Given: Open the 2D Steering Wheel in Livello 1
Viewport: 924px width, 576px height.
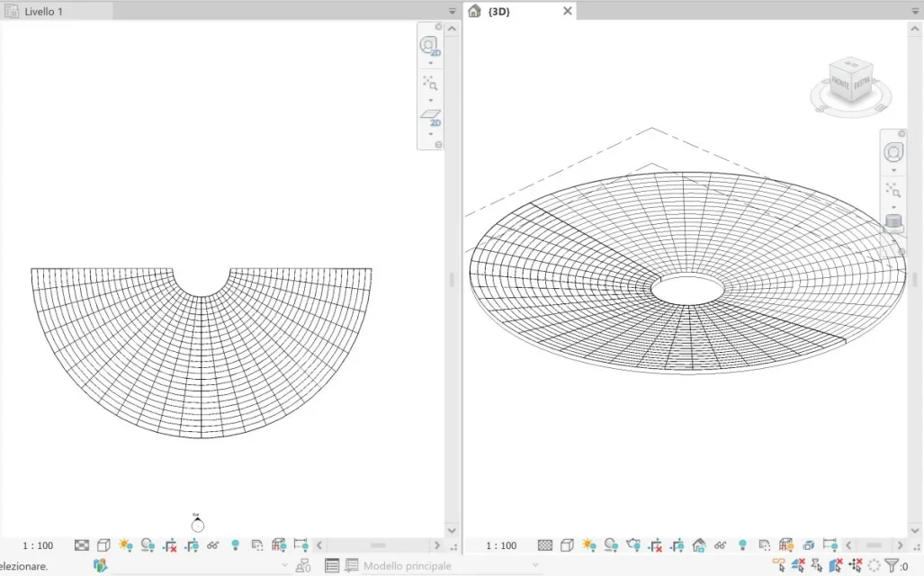Looking at the screenshot, I should pyautogui.click(x=429, y=46).
